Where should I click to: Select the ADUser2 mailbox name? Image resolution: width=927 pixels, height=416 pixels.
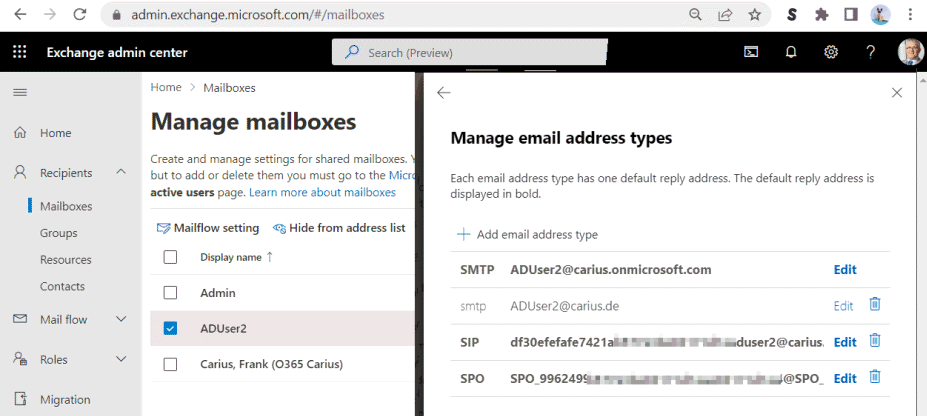coord(223,329)
